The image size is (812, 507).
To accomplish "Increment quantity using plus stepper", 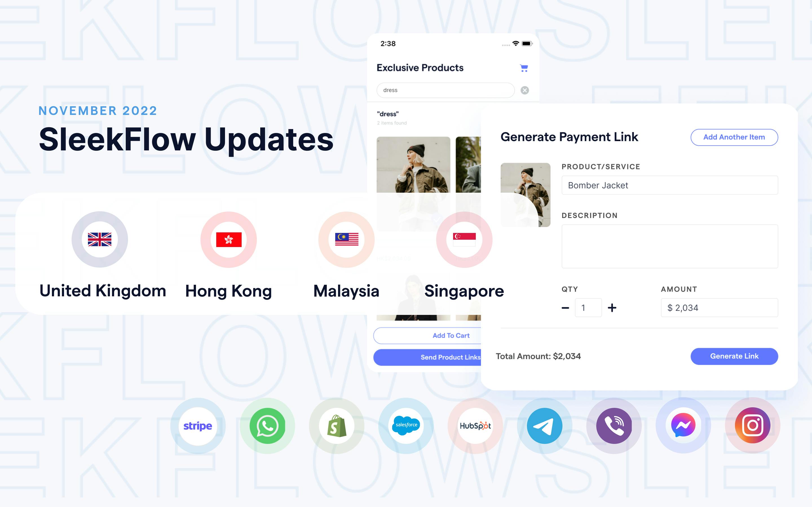I will [612, 308].
